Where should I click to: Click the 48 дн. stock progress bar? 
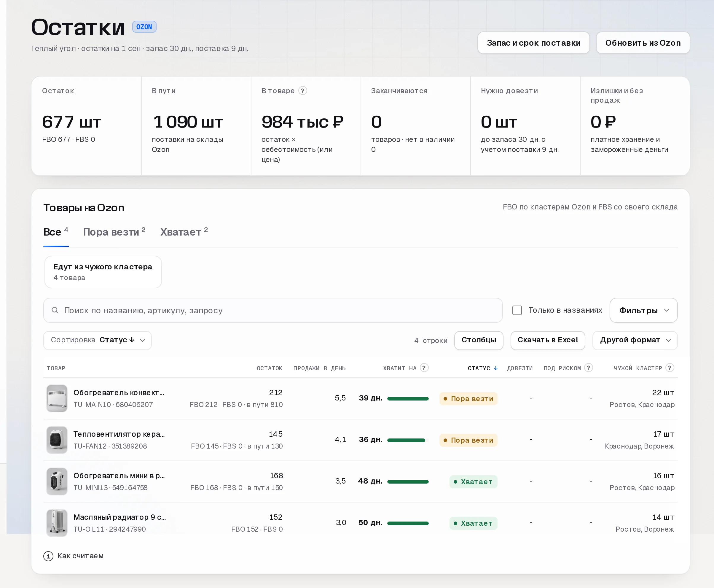[408, 482]
